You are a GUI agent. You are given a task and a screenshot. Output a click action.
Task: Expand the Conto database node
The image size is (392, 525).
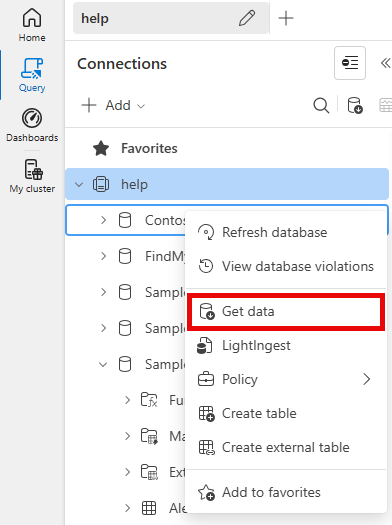coord(103,220)
